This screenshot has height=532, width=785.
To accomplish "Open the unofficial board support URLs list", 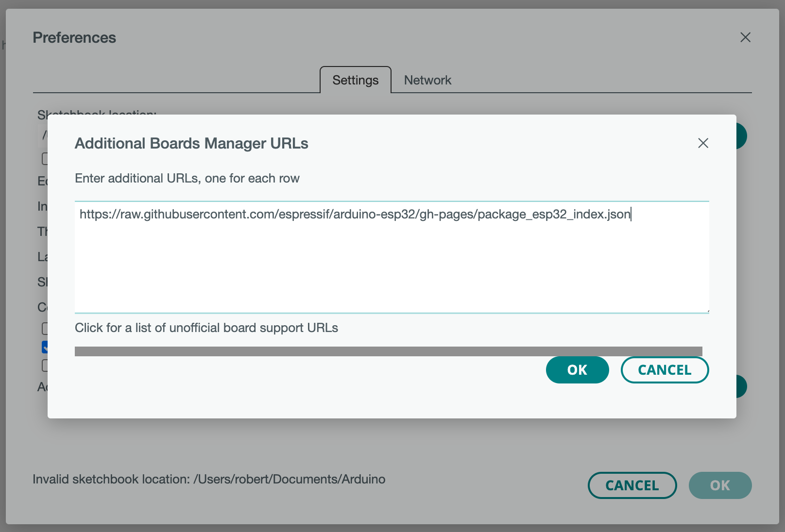I will tap(206, 328).
